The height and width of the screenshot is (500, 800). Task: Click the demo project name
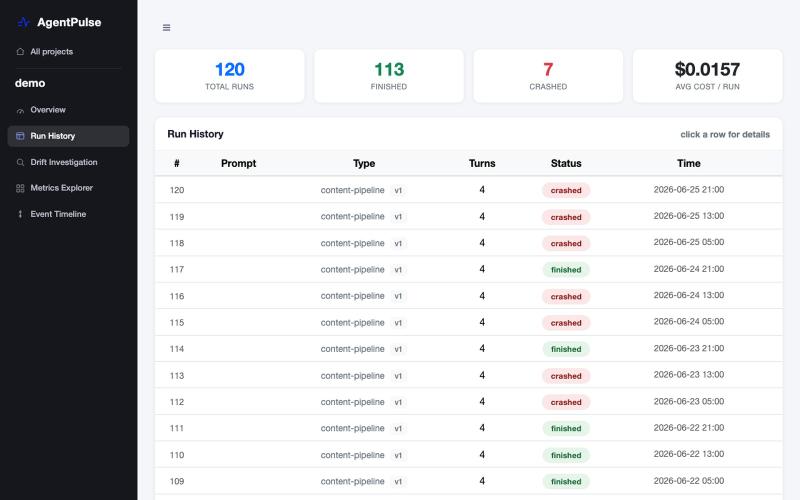(x=30, y=83)
